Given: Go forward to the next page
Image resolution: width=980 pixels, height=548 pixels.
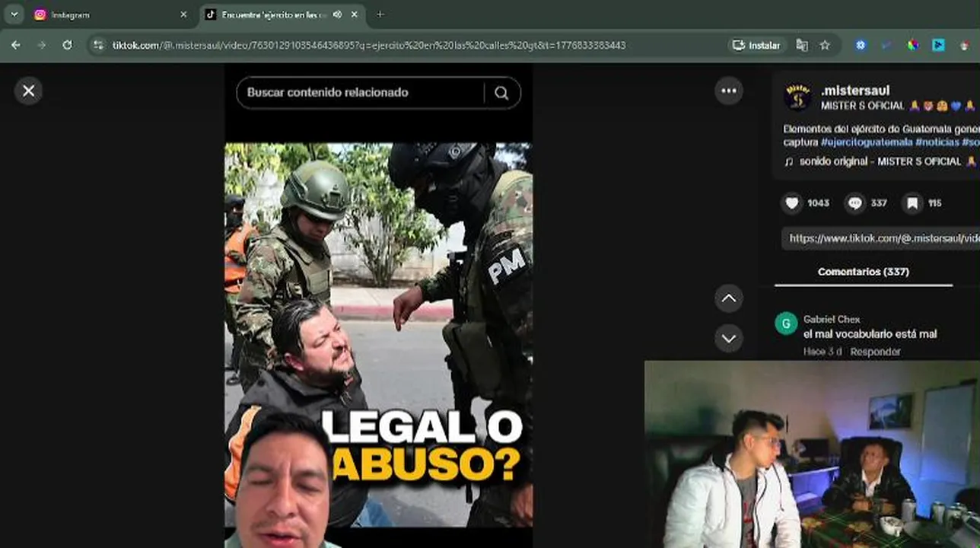Looking at the screenshot, I should [42, 46].
